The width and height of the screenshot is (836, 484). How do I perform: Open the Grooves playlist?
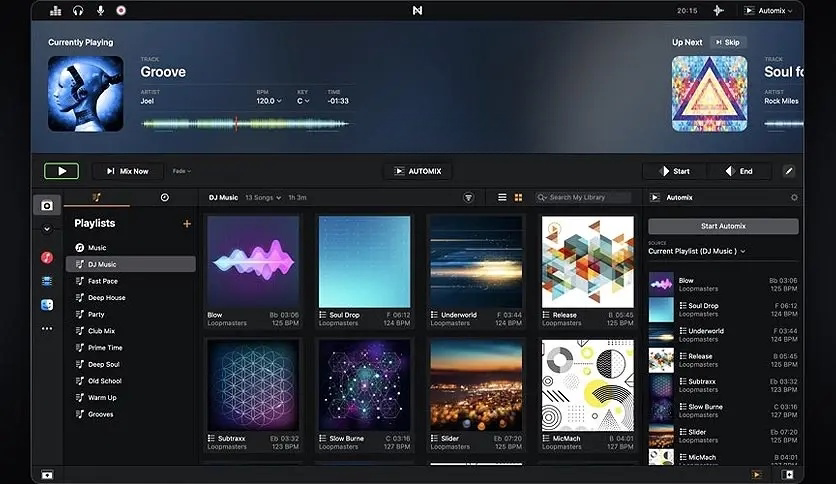131,414
